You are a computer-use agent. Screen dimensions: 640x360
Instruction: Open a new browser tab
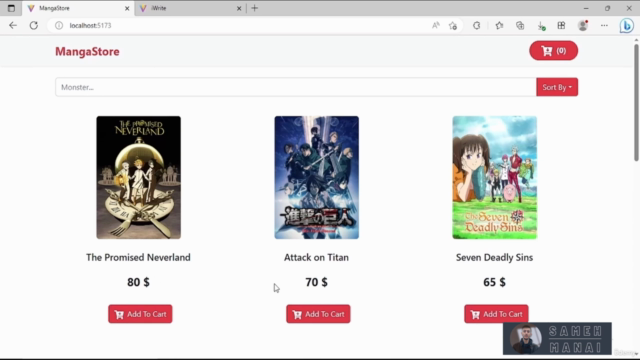pos(255,8)
